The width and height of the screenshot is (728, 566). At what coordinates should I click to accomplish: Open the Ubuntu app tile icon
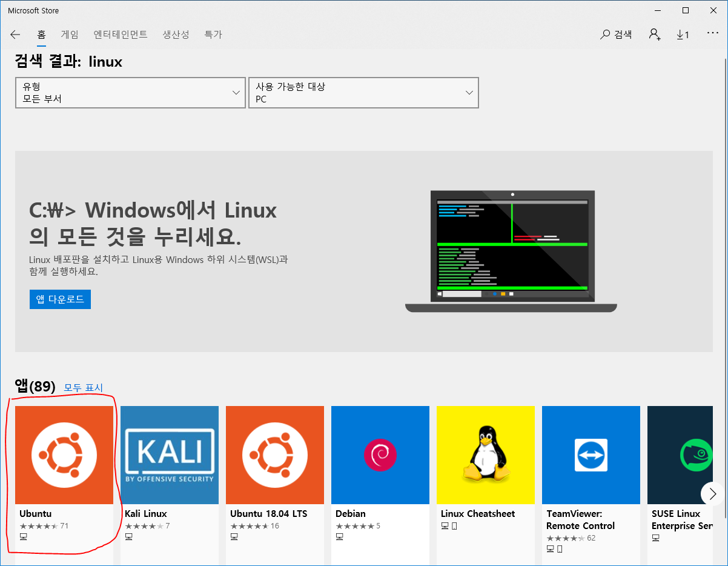point(64,455)
